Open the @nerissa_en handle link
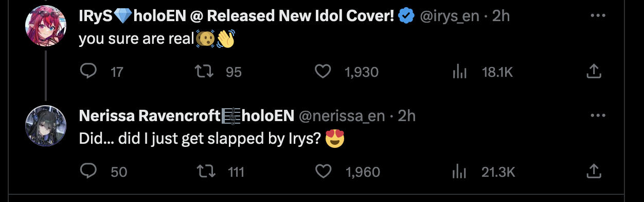 tap(342, 116)
